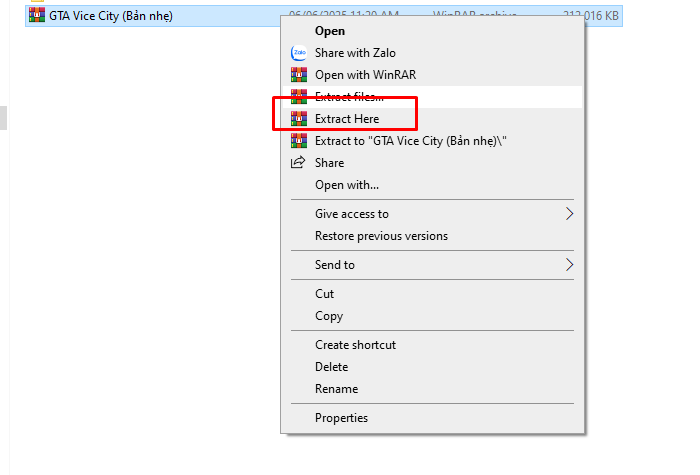Click the 212,016 KB file size cell

click(x=590, y=16)
